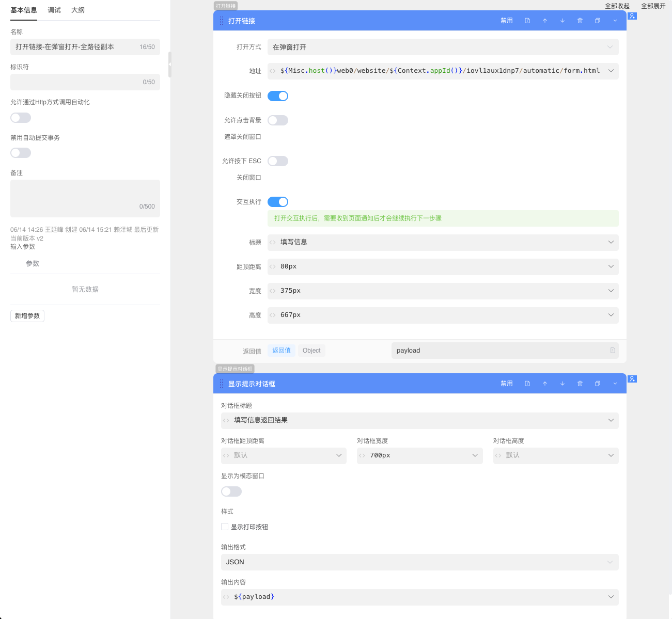Screen dimensions: 672x619
Task: Delete the 打开链接 step via its trash icon
Action: (x=580, y=21)
